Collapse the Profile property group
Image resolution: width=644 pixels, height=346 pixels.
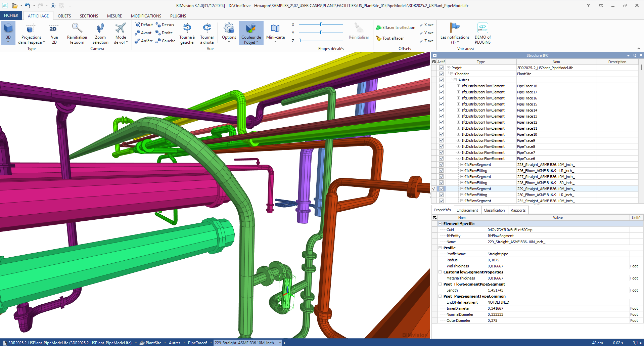(x=440, y=248)
